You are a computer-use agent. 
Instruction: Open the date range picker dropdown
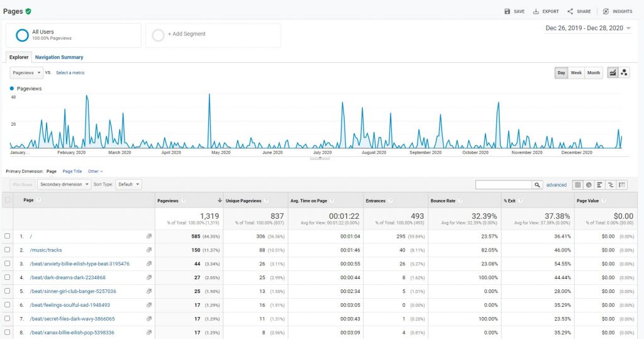[588, 28]
